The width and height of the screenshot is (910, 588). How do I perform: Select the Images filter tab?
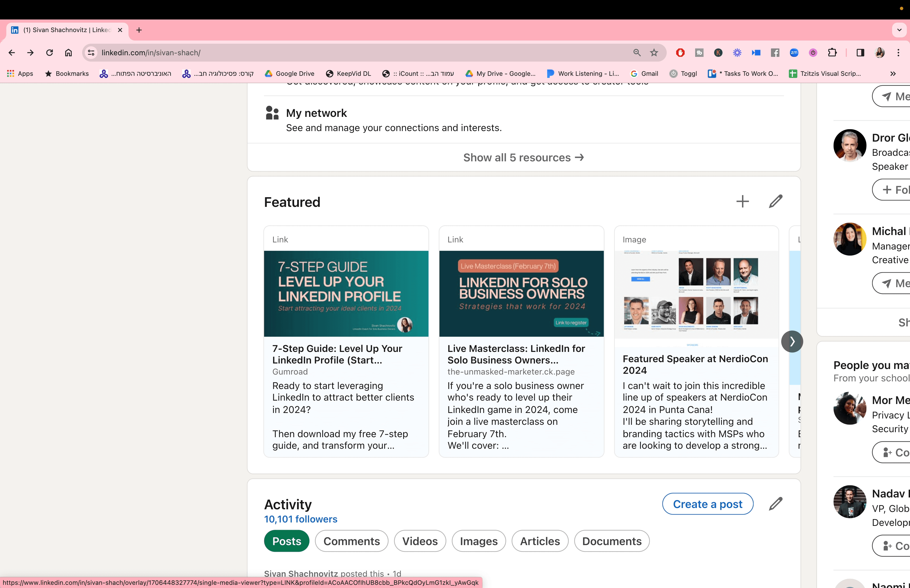coord(479,541)
